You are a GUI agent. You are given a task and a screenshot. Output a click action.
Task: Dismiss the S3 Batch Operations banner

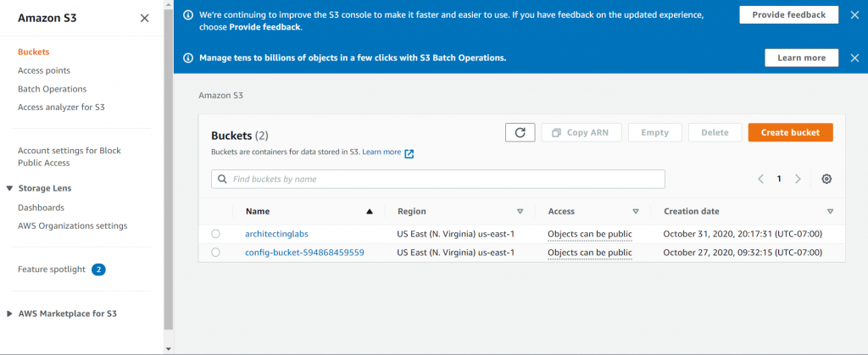point(854,58)
